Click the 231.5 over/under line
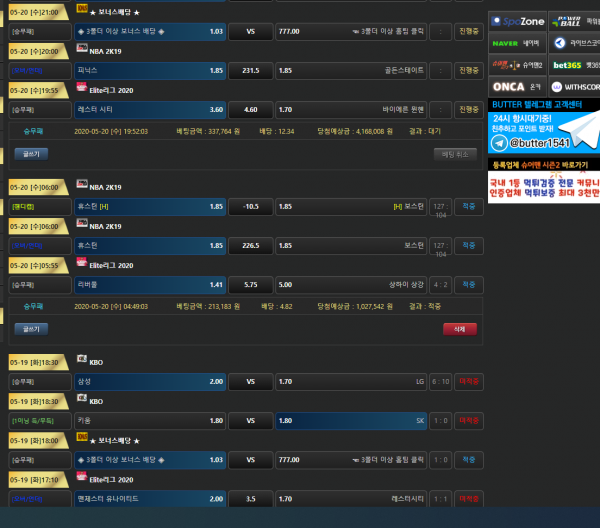The width and height of the screenshot is (600, 528). (251, 71)
